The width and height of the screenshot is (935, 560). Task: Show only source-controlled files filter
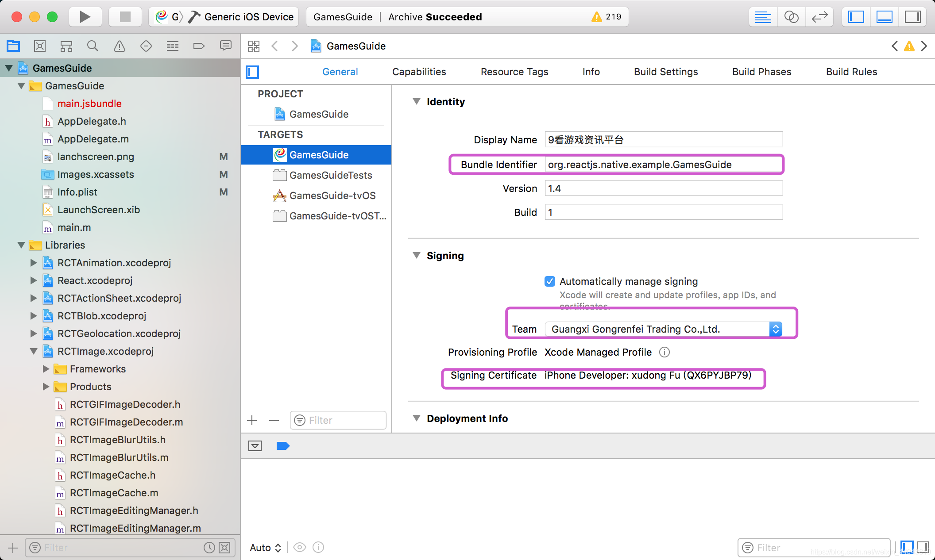coord(225,548)
